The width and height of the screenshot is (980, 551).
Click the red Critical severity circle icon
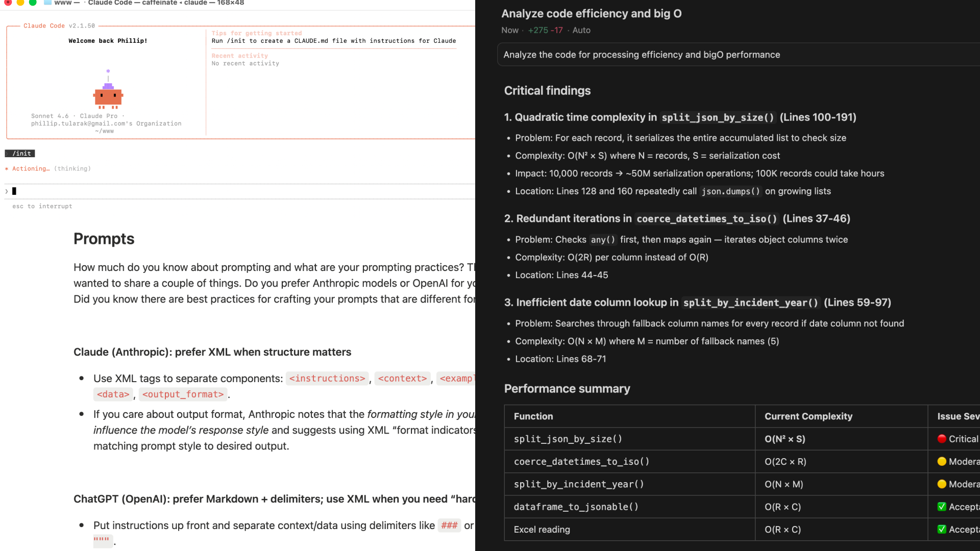coord(942,439)
